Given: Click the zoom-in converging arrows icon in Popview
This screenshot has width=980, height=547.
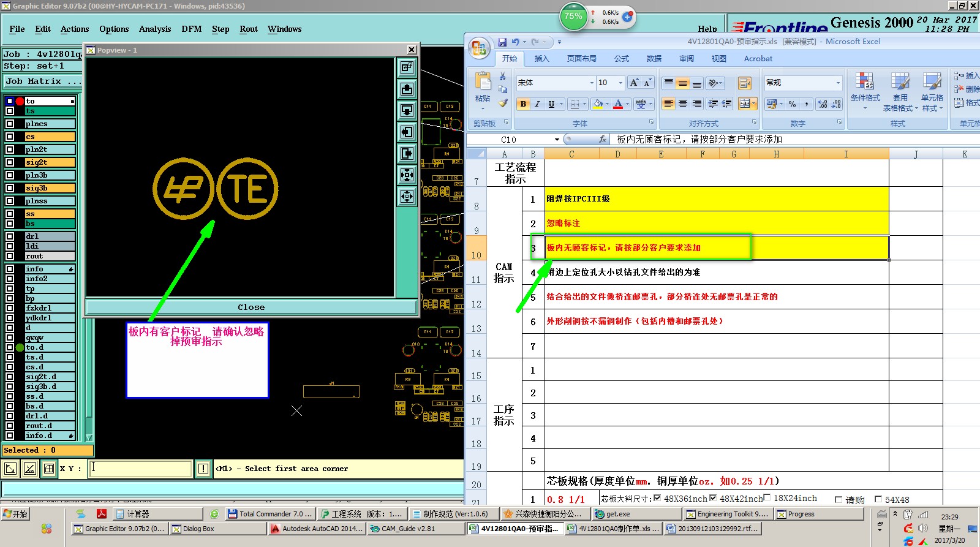Looking at the screenshot, I should [x=407, y=175].
